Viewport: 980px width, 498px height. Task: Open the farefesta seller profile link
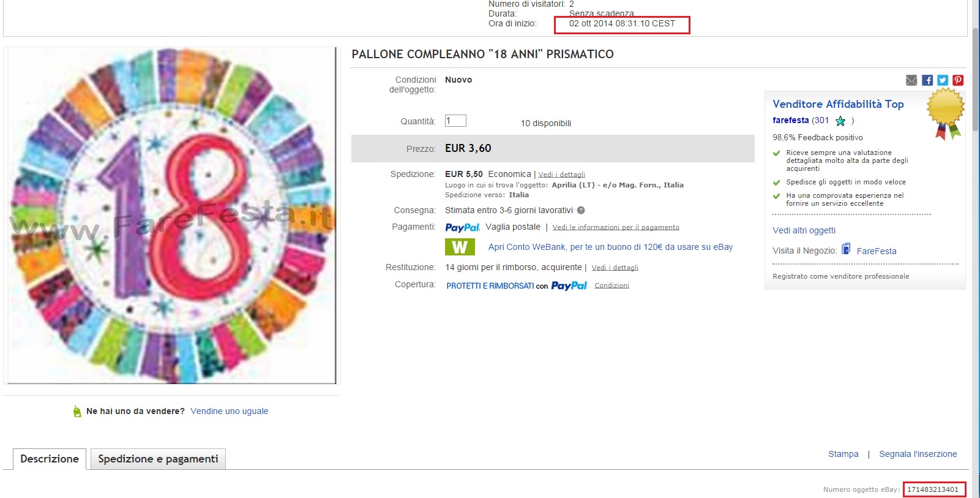click(790, 120)
